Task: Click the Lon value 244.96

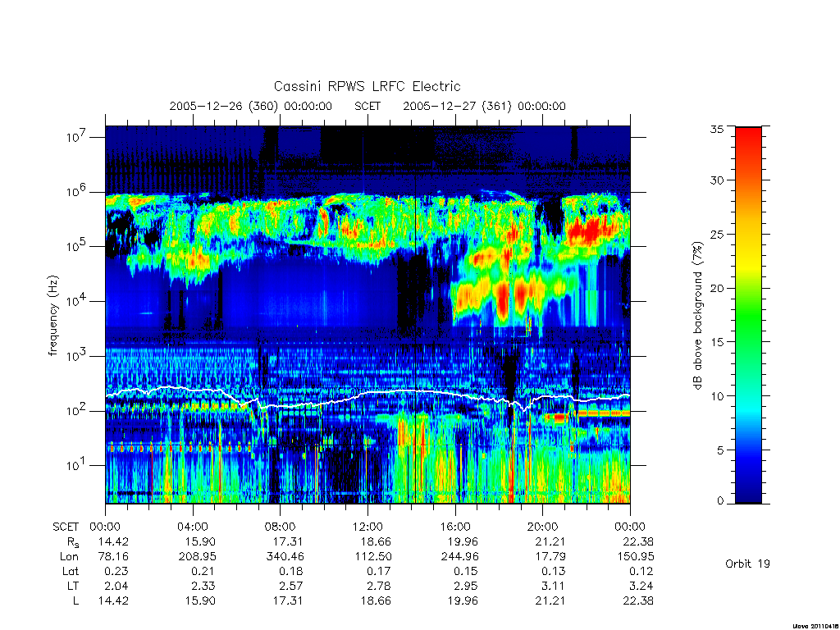Action: 461,557
